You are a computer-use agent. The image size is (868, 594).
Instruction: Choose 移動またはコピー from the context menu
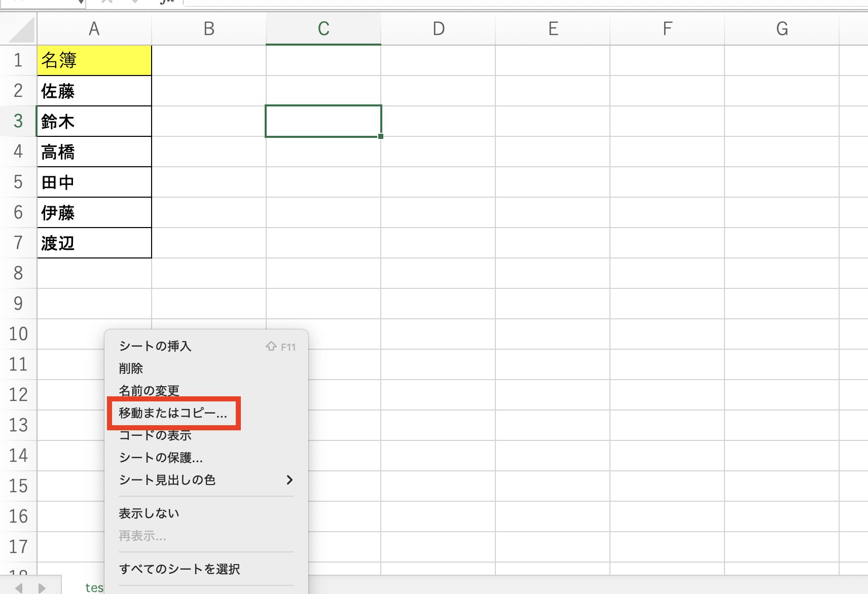click(173, 413)
